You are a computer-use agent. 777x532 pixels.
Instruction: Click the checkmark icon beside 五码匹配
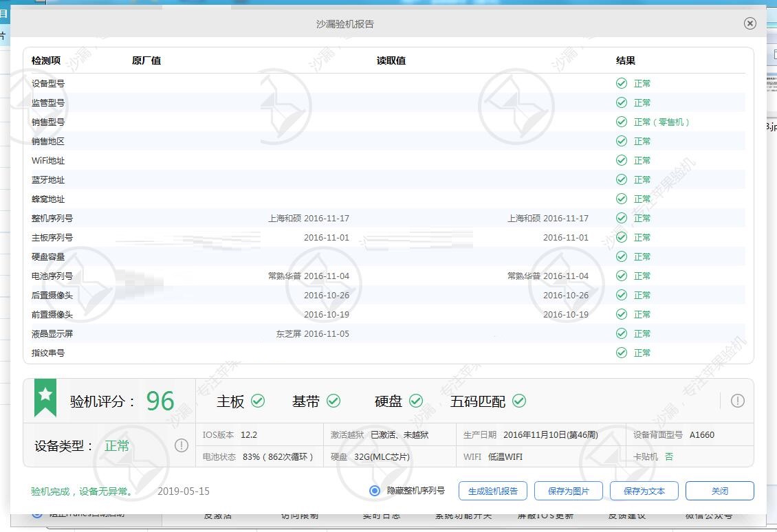point(519,400)
